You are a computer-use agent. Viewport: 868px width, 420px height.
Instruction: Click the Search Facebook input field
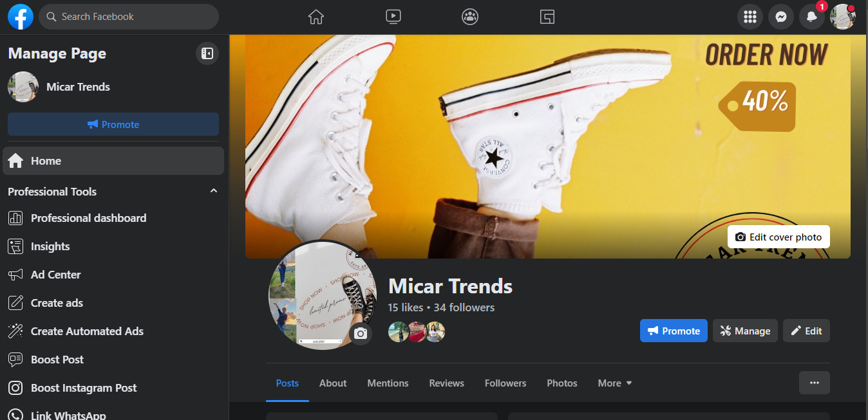(x=129, y=17)
